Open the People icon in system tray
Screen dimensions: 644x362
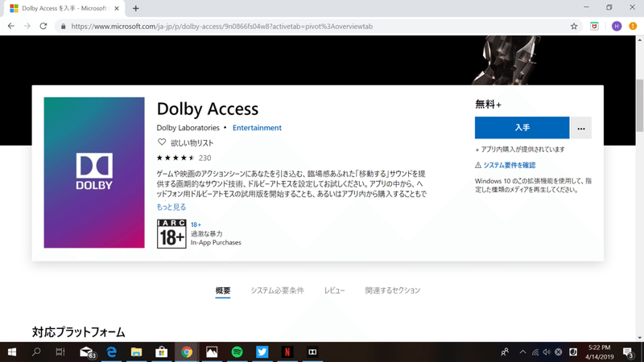(505, 352)
